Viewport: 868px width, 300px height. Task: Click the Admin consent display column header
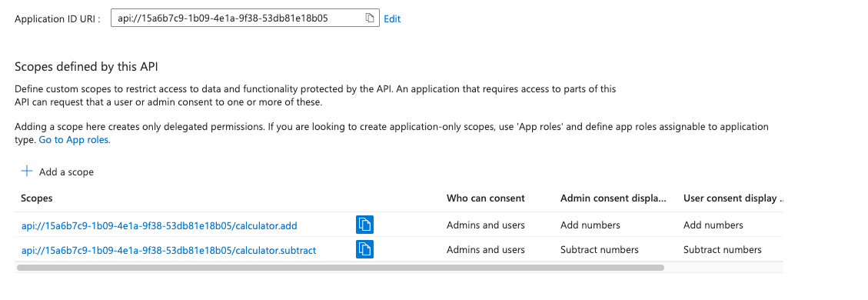(x=614, y=198)
